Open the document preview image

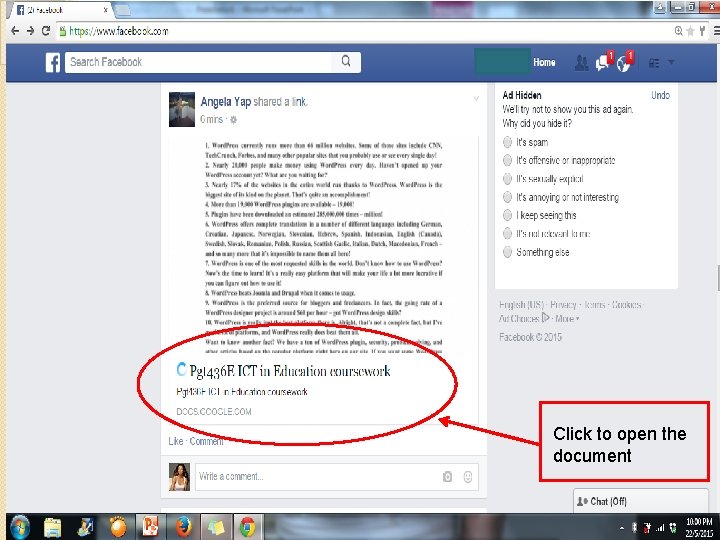[x=323, y=246]
